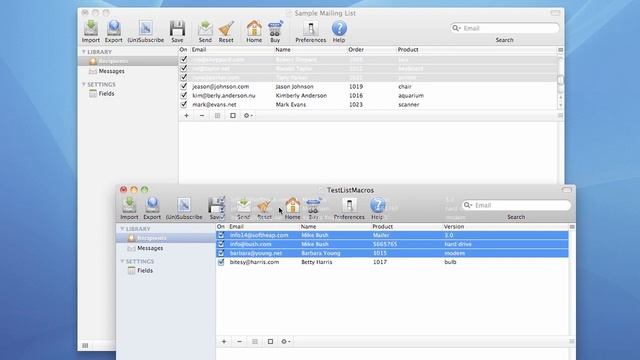Click Reset broom icon in Sample Mailing List window

click(x=226, y=28)
